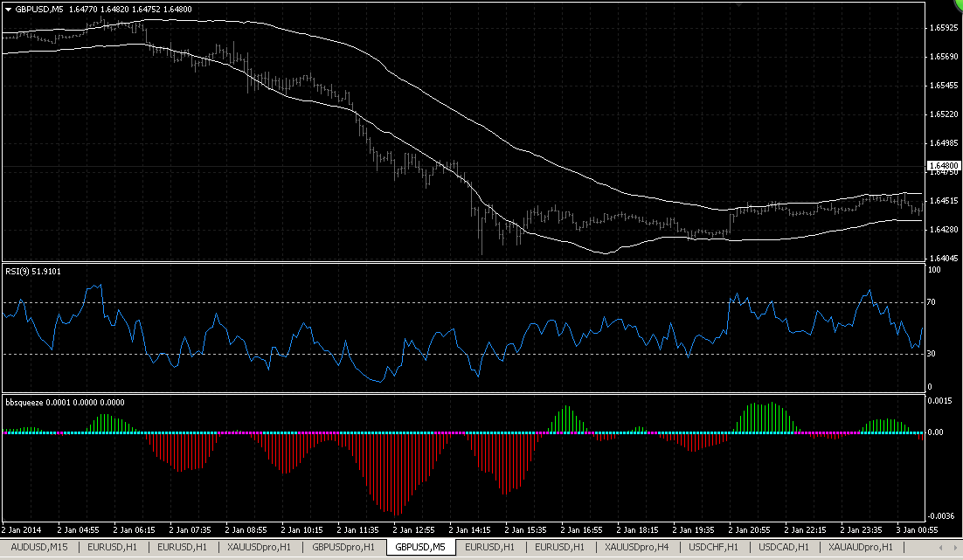
Task: Click time label 2 Jan 08:55
Action: click(x=246, y=530)
